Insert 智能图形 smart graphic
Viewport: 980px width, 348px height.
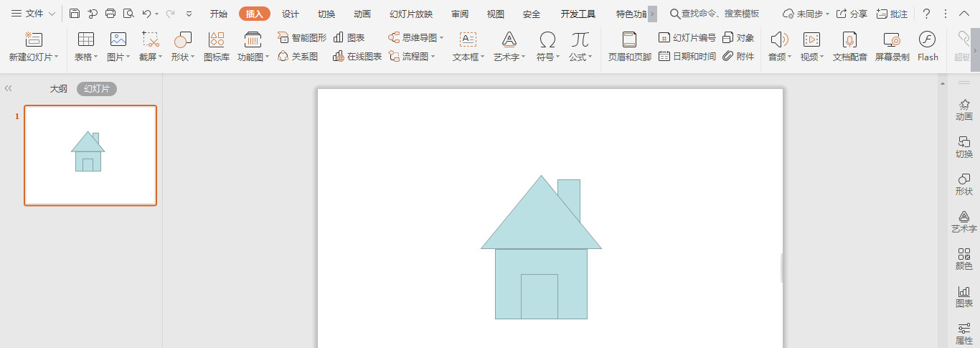point(302,37)
